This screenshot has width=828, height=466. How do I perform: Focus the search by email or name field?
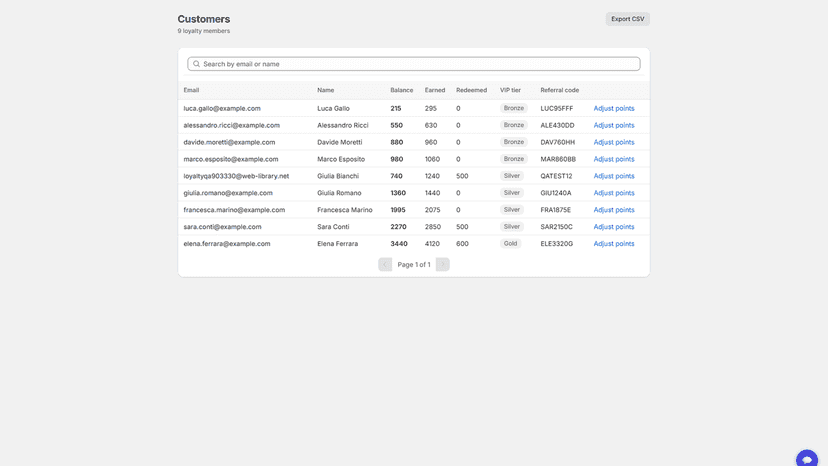[413, 64]
